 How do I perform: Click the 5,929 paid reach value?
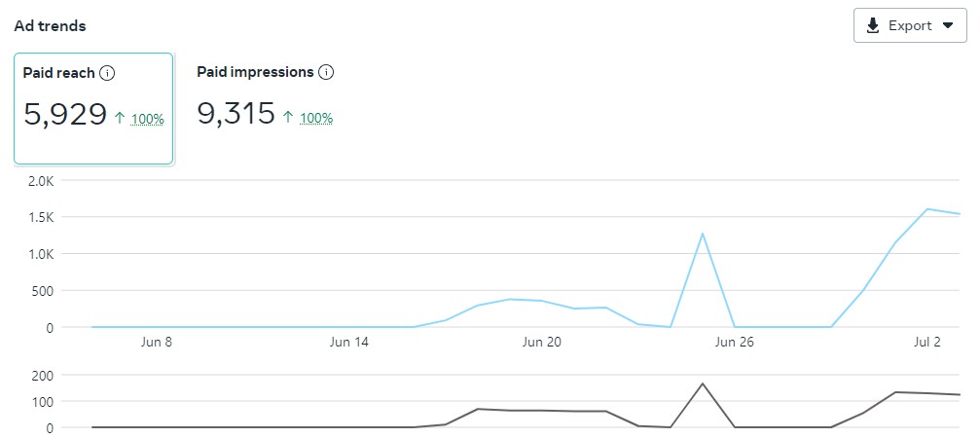click(x=65, y=115)
